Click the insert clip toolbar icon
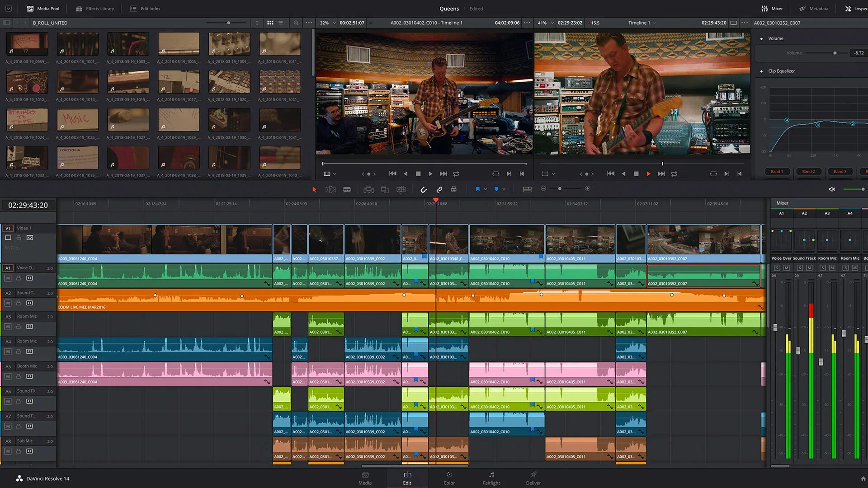The height and width of the screenshot is (488, 868). pos(368,189)
